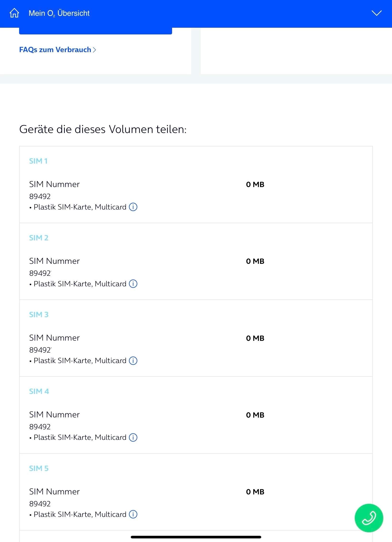Select the SIM 3 heading
The image size is (392, 542).
click(x=39, y=315)
